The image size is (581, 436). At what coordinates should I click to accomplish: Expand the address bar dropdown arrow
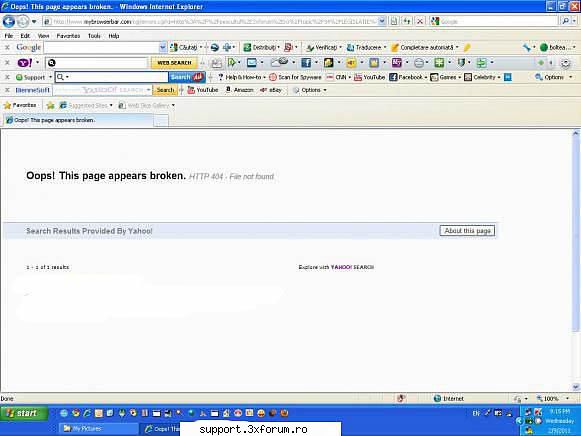tap(382, 21)
